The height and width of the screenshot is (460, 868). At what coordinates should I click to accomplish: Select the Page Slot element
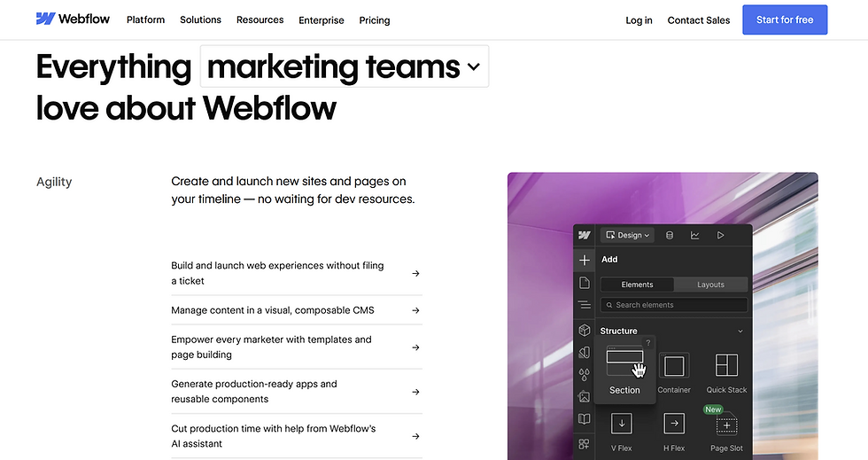tap(726, 432)
